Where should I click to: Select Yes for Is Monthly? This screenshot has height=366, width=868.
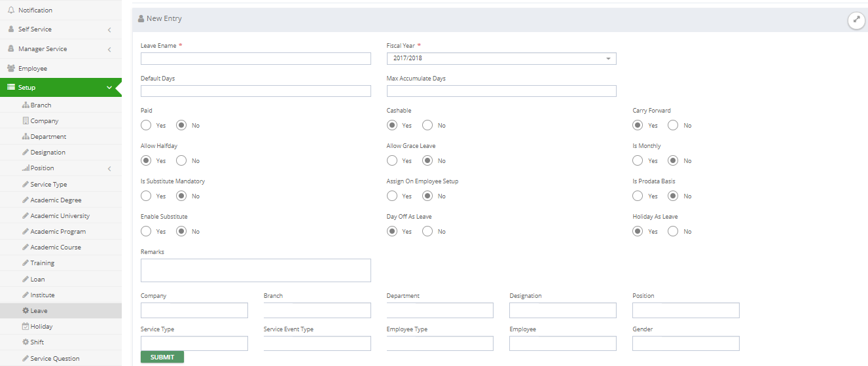638,160
